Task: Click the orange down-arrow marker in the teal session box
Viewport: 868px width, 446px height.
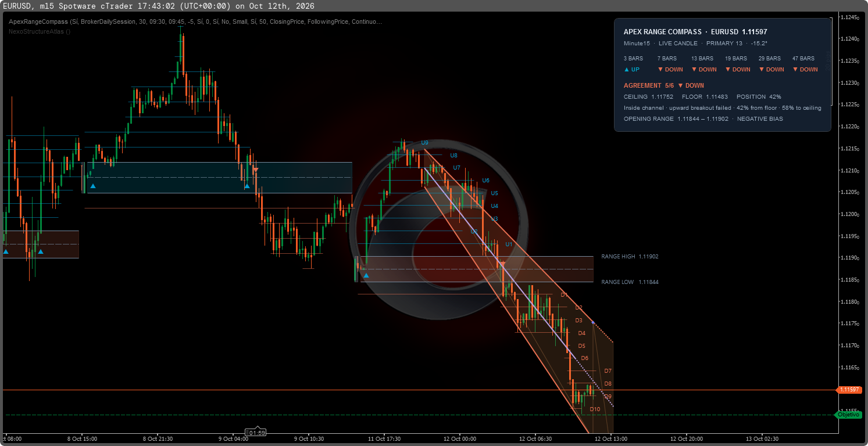Action: click(255, 170)
